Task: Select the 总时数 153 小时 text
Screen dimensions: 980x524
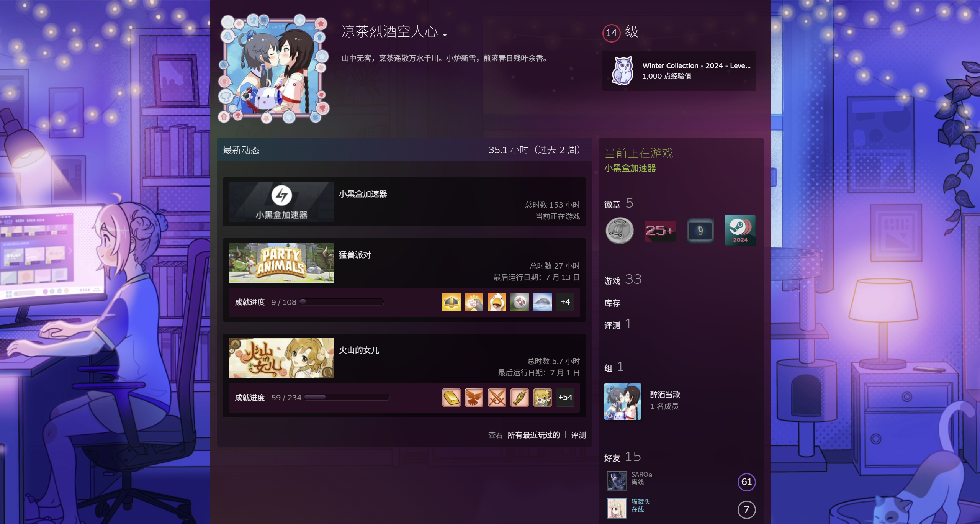Action: coord(553,205)
